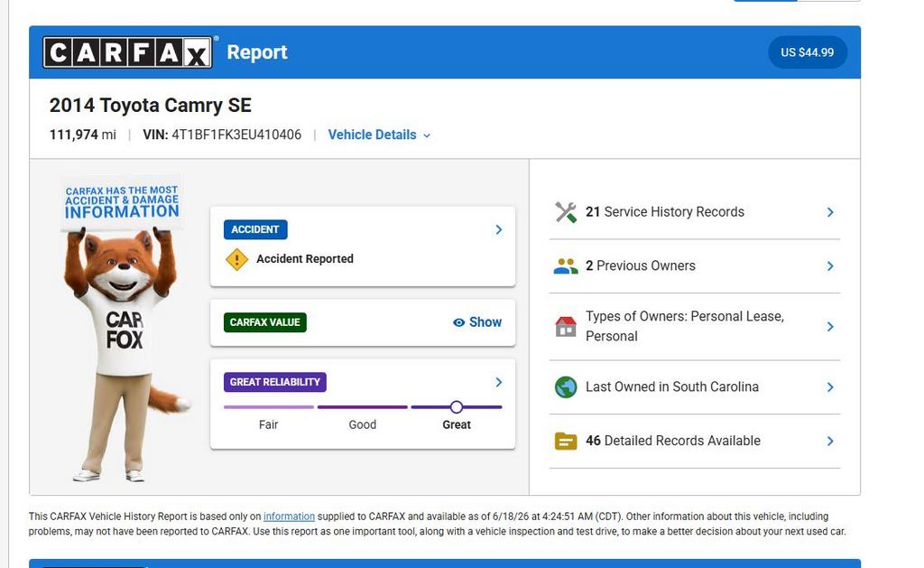924x568 pixels.
Task: Click the yellow folder detailed records icon
Action: point(566,442)
